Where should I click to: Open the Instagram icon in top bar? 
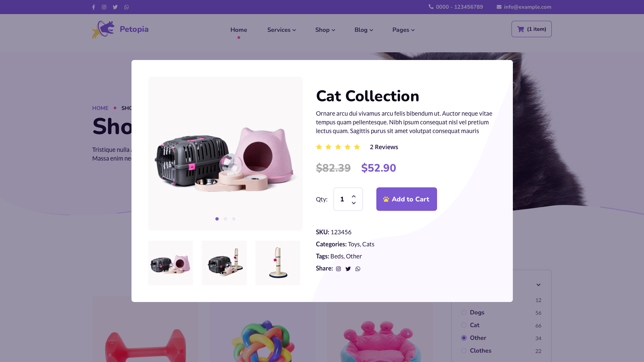104,7
